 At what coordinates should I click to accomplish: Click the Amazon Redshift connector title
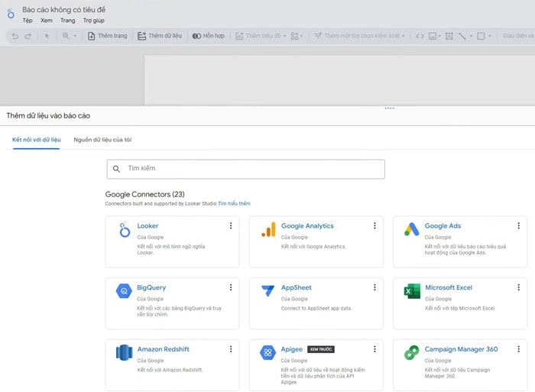164,349
